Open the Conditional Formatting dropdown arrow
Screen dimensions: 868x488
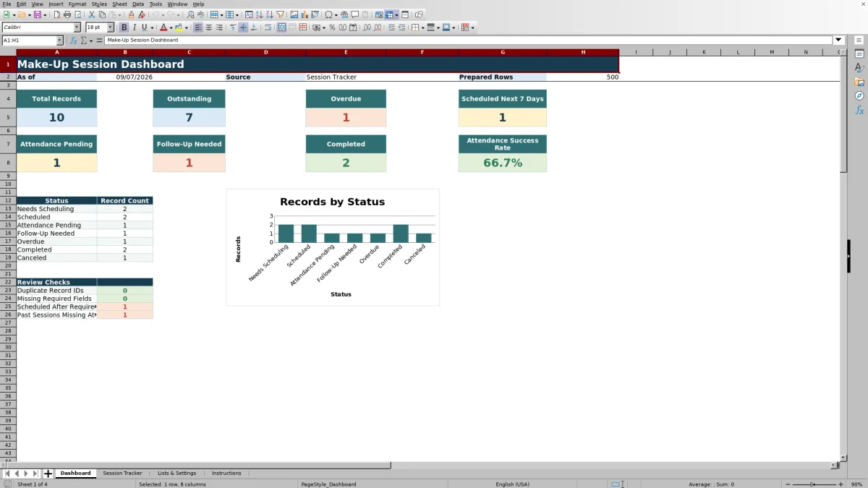pos(473,27)
